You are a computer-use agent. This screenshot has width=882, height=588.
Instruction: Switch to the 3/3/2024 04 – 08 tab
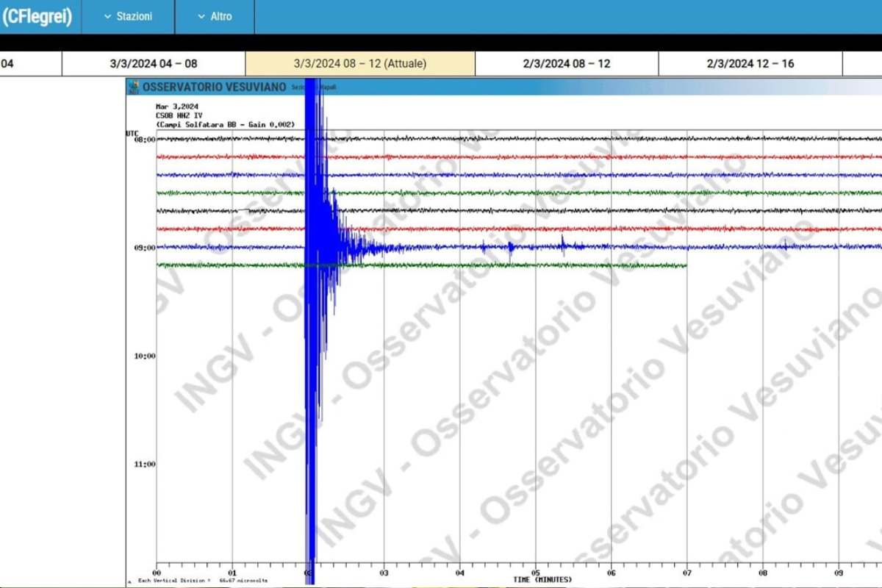(154, 63)
